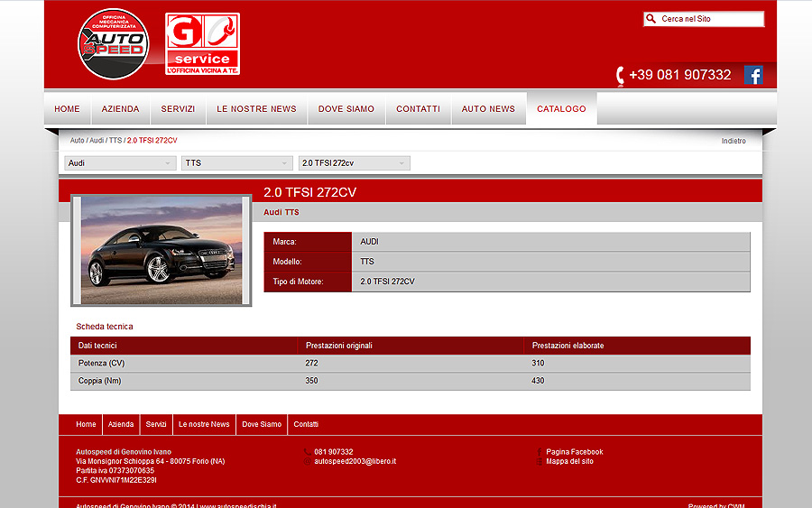Click the Coppia (Nm) tuned value 430
812x508 pixels.
click(538, 381)
